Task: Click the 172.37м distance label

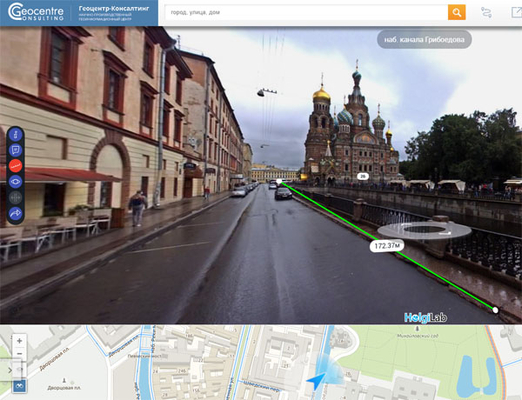Action: coord(387,246)
